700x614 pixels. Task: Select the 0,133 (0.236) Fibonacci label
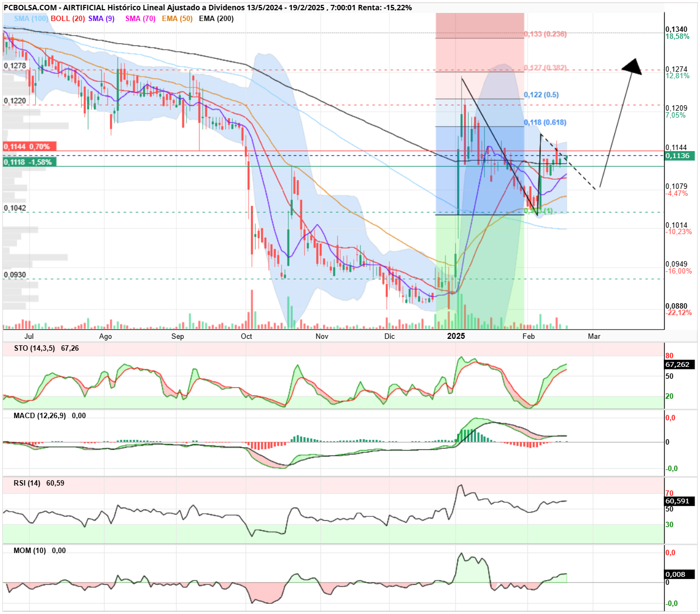point(545,34)
